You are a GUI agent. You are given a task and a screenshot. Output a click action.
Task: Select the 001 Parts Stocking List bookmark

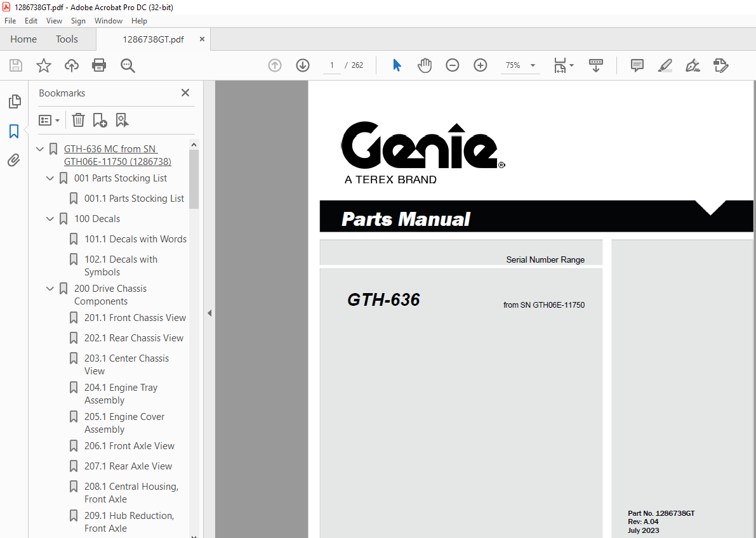[121, 178]
